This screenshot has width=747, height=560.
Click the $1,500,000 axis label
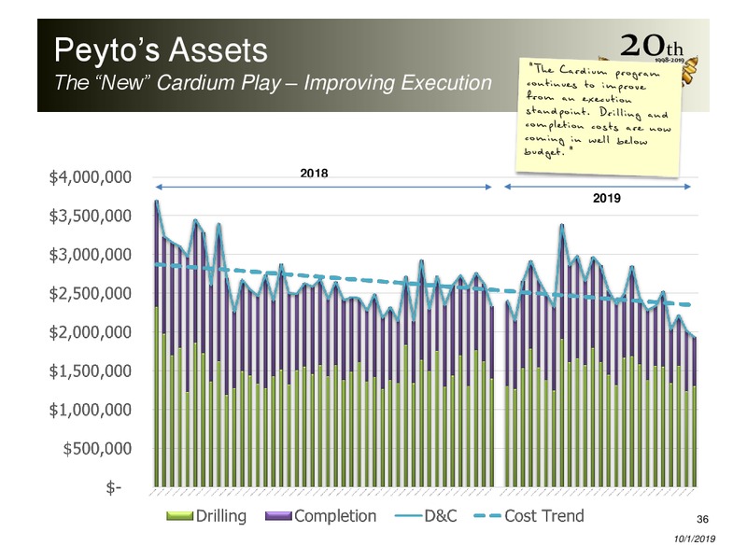[90, 371]
